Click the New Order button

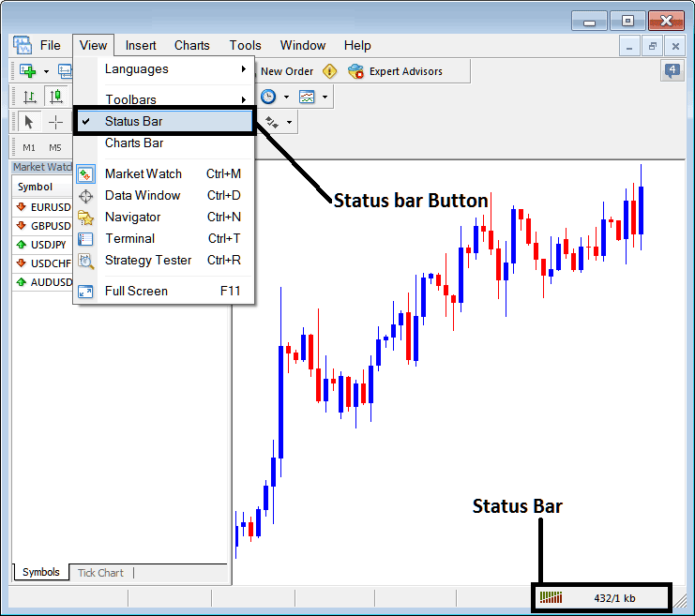pos(286,71)
